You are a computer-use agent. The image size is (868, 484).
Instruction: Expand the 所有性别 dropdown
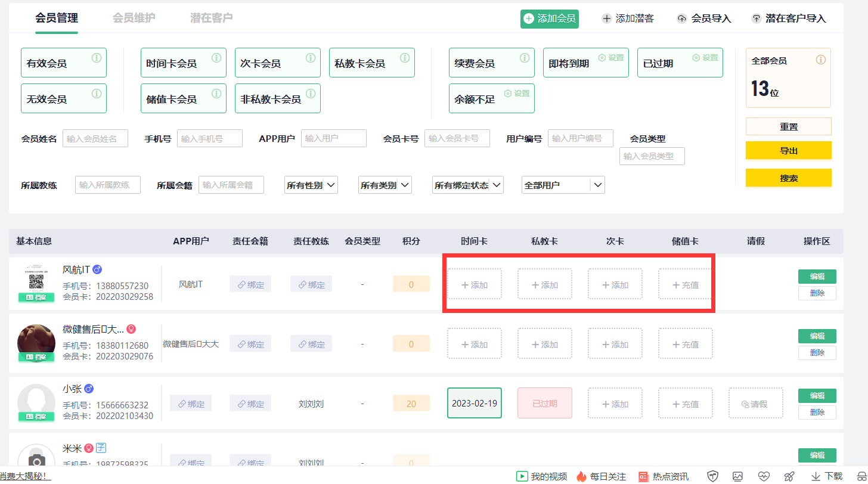click(311, 185)
